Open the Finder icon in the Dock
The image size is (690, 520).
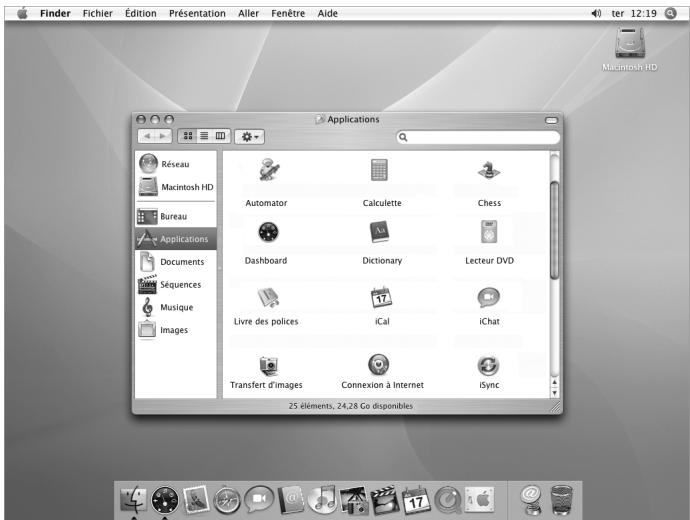(x=133, y=500)
